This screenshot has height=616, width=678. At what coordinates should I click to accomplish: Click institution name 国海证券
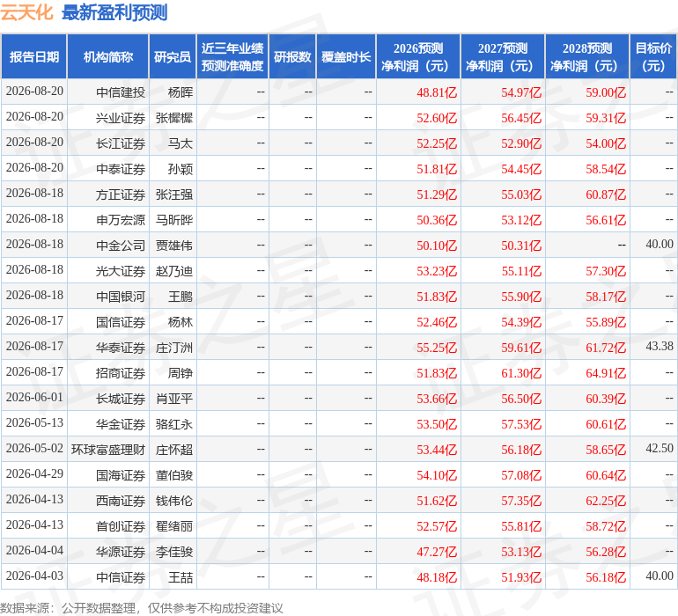click(x=121, y=474)
